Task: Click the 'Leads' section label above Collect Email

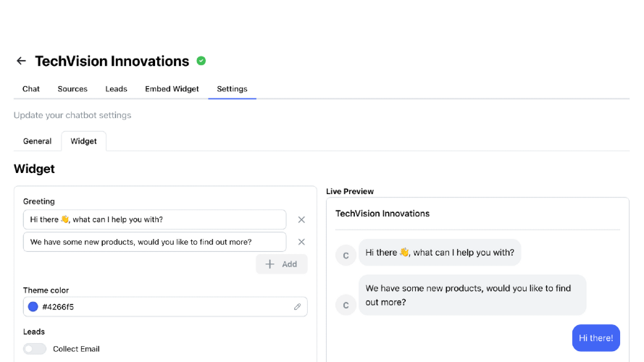Action: [33, 332]
